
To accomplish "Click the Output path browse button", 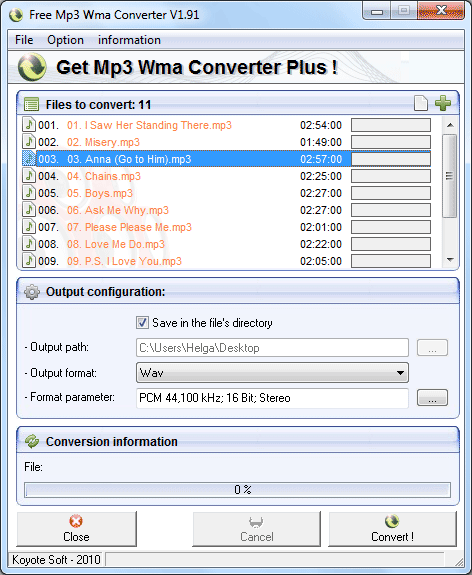I will 432,348.
